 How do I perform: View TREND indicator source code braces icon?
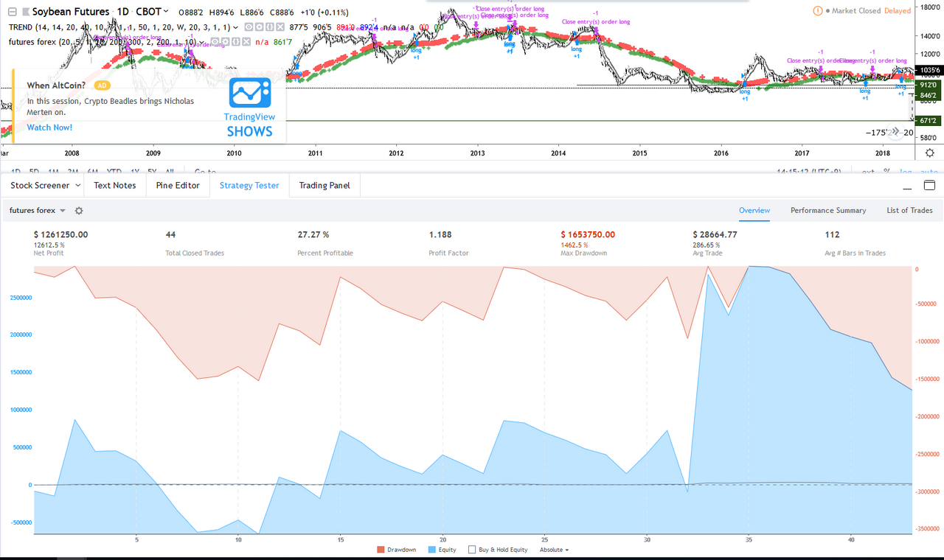[271, 27]
